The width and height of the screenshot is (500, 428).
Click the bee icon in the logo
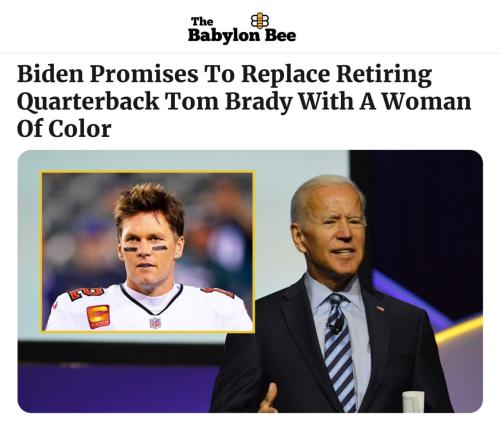click(259, 21)
